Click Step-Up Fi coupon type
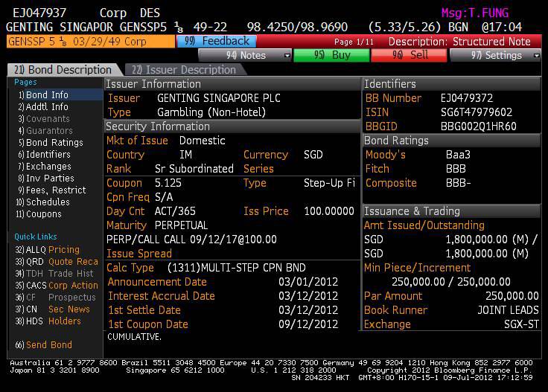This screenshot has width=548, height=392. (x=329, y=183)
